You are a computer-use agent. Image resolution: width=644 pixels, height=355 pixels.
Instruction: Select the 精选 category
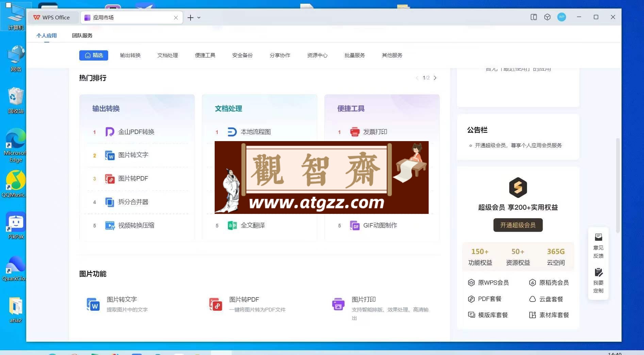(94, 55)
